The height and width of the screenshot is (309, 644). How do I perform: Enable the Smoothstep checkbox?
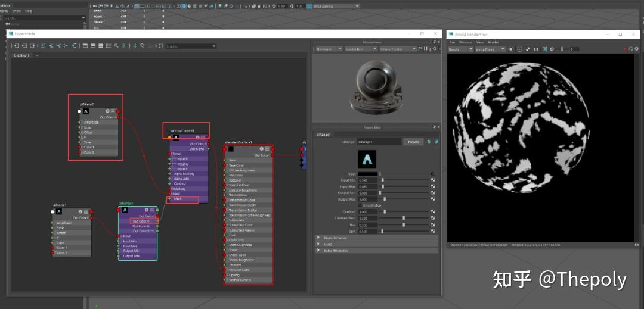(360, 205)
